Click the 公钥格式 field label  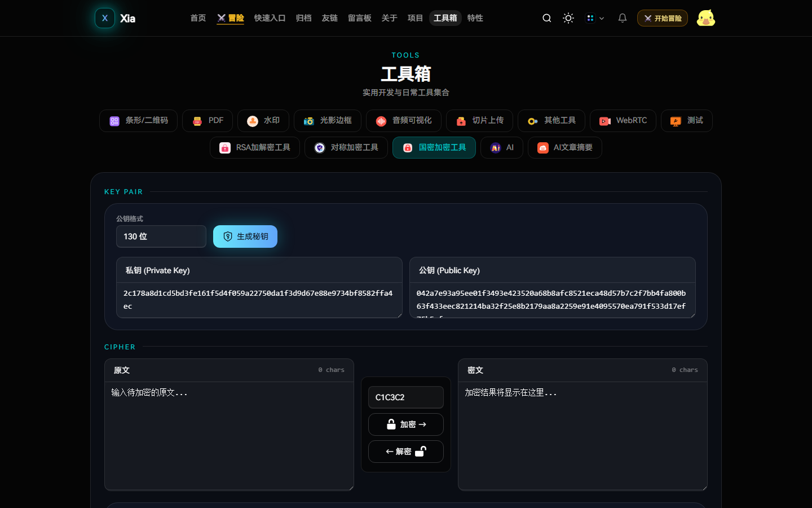[130, 219]
